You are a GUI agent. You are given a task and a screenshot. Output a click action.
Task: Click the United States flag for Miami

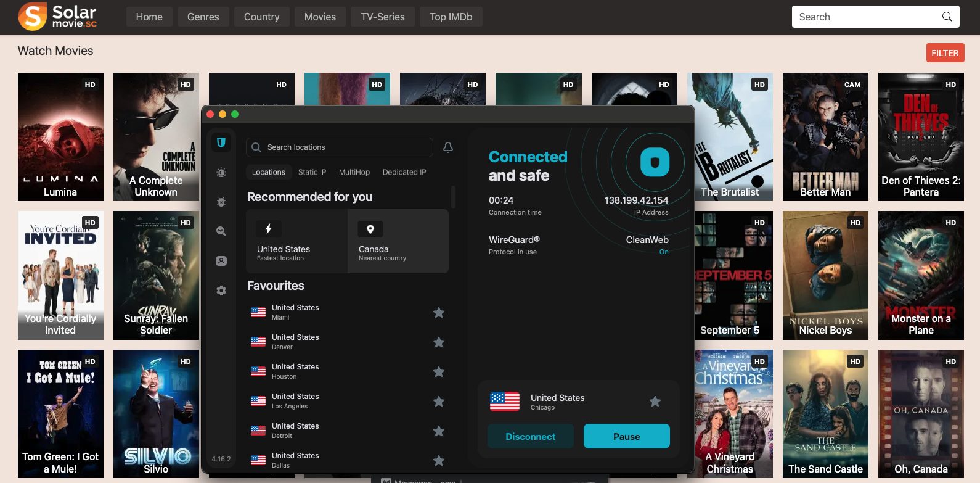(258, 312)
